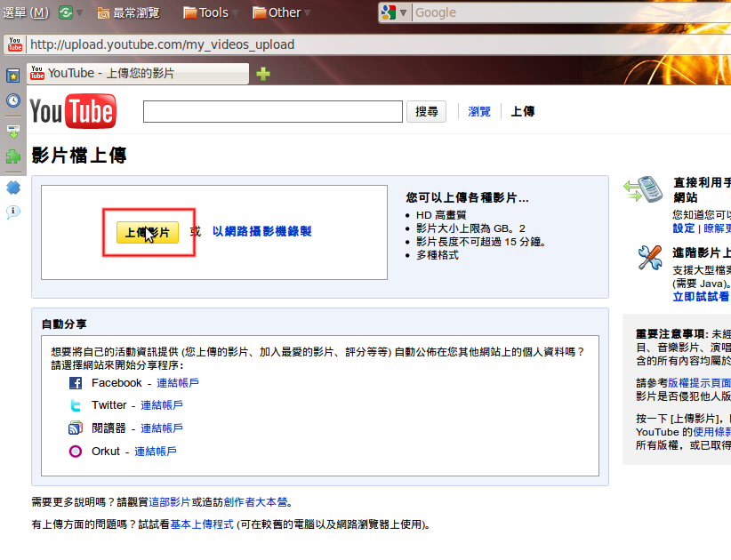Click the 閱讀器 reader icon

(x=76, y=428)
